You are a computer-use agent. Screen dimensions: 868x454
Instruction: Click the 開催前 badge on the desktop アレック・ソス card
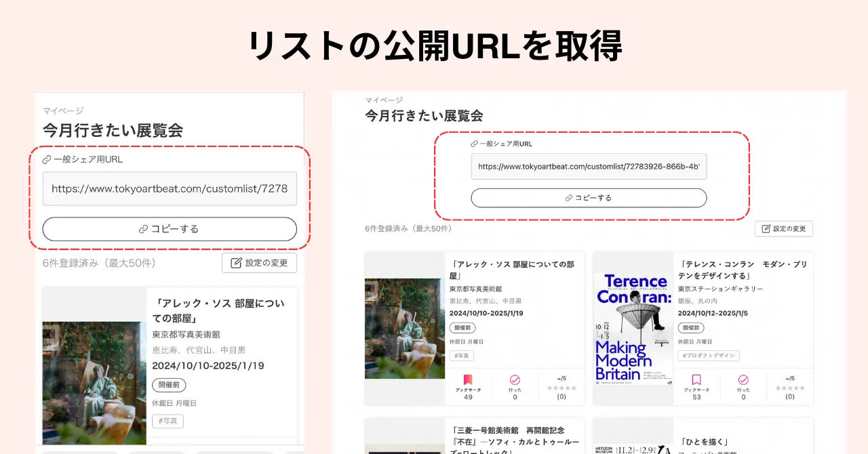(x=462, y=327)
